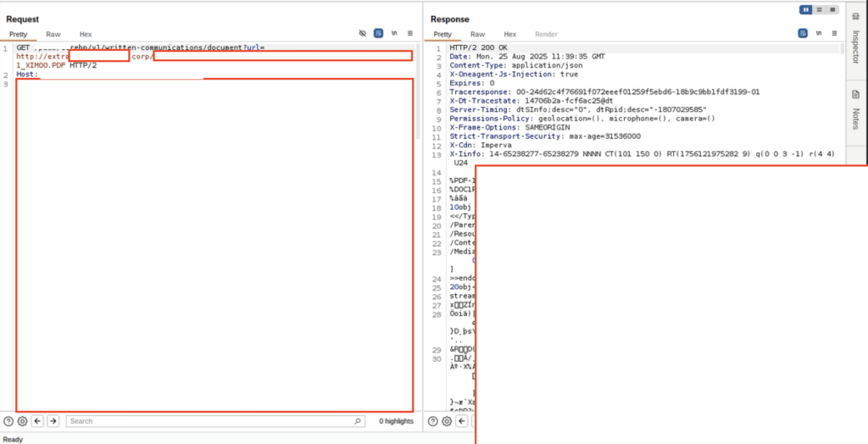Screen dimensions: 868x444
Task: Click the Request Search input field
Action: click(212, 421)
